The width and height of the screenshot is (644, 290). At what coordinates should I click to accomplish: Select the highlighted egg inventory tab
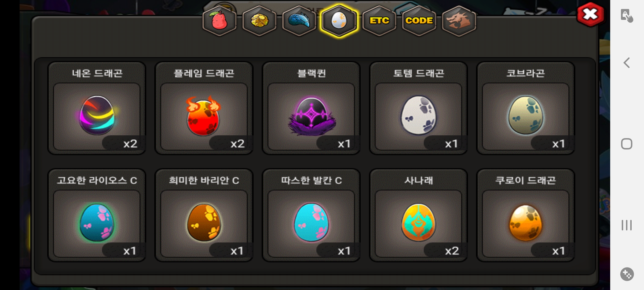[339, 21]
